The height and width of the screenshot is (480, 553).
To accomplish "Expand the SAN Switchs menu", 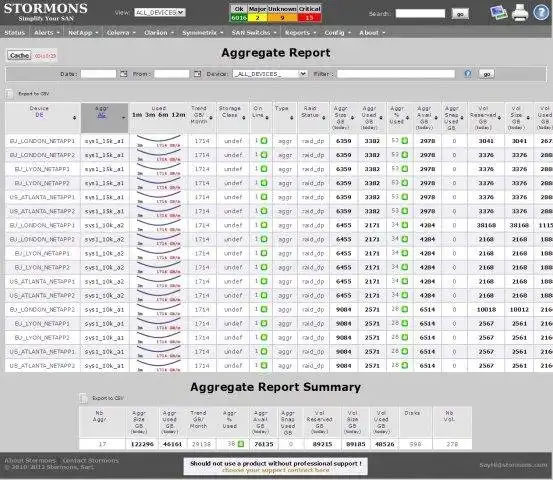I will click(254, 33).
